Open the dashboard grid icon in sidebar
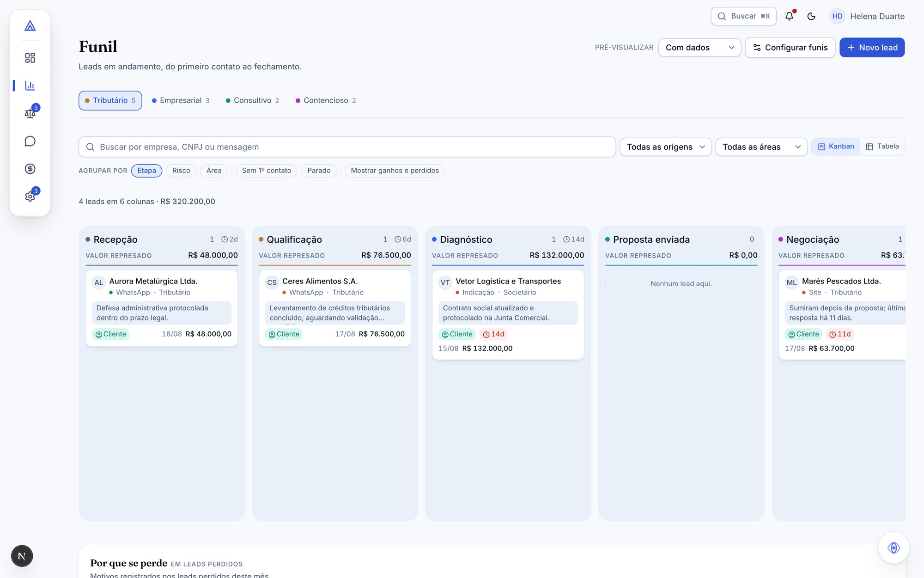Image resolution: width=924 pixels, height=578 pixels. pos(30,58)
